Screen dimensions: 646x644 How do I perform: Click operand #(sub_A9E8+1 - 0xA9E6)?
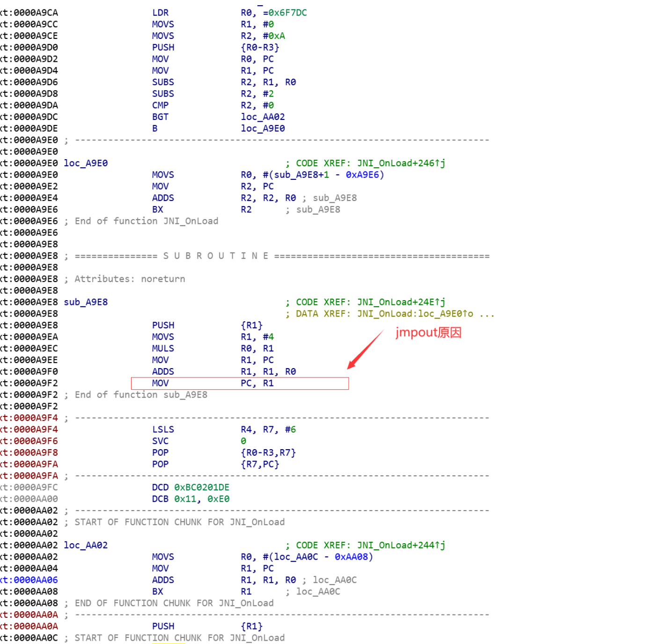coord(323,175)
